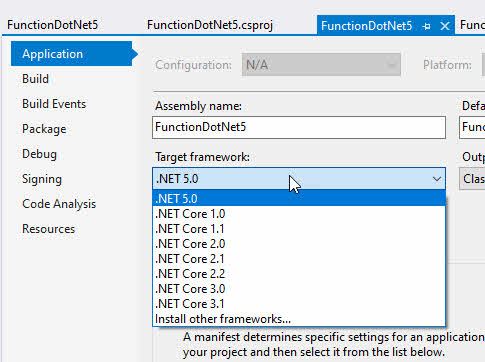Pick .NET Core 2.1 in the list

click(x=299, y=259)
